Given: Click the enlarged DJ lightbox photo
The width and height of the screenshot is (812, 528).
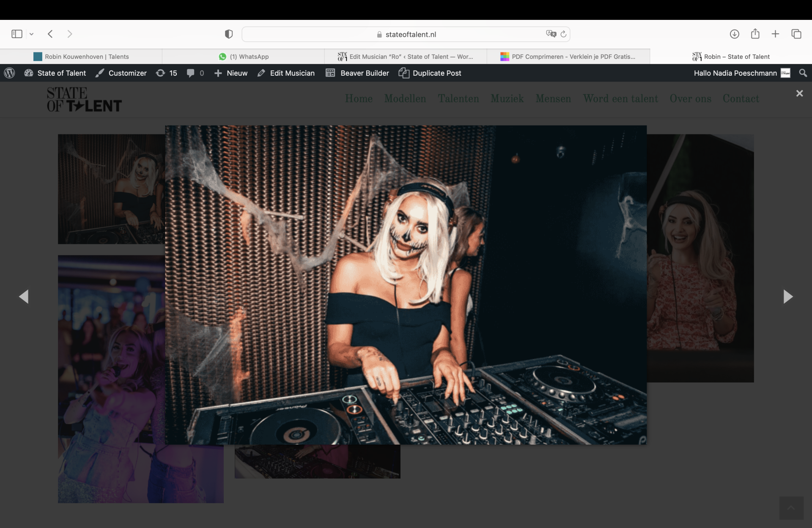Looking at the screenshot, I should (406, 285).
